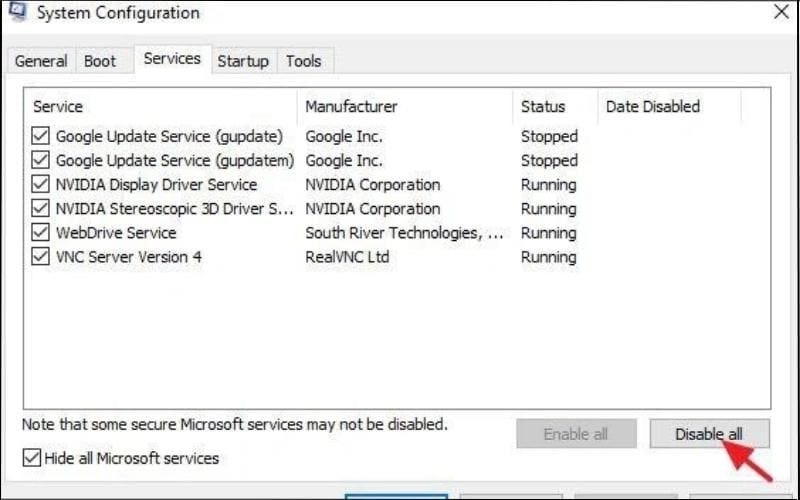Toggle NVIDIA Display Driver Service checkbox
This screenshot has height=500, width=800.
(41, 185)
